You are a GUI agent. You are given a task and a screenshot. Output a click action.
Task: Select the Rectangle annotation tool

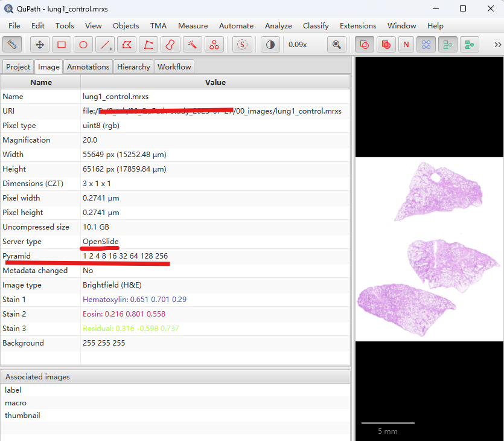tap(62, 45)
